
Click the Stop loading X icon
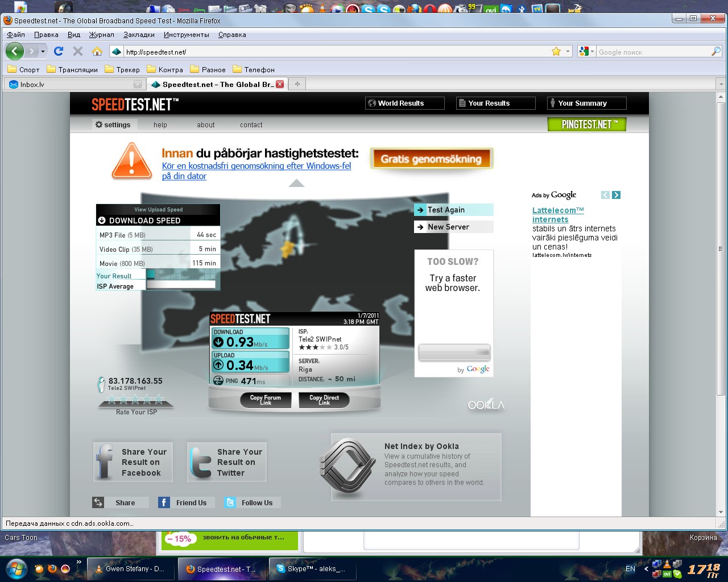click(78, 51)
